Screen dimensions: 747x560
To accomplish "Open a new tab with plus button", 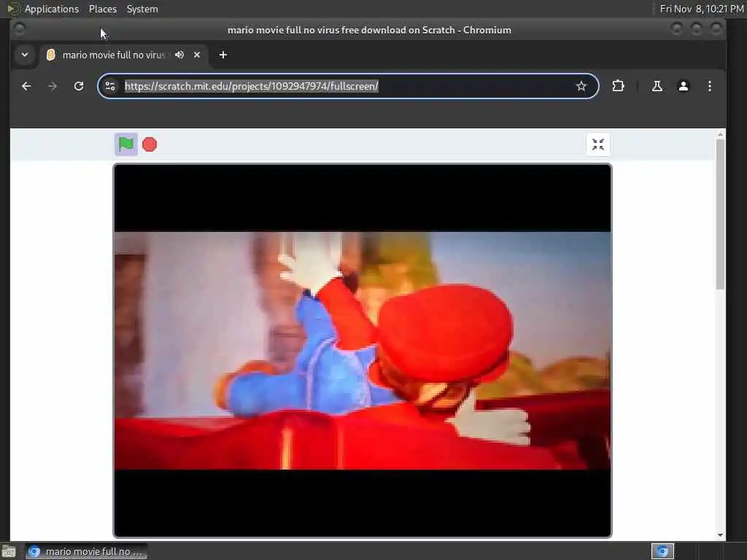I will coord(223,55).
